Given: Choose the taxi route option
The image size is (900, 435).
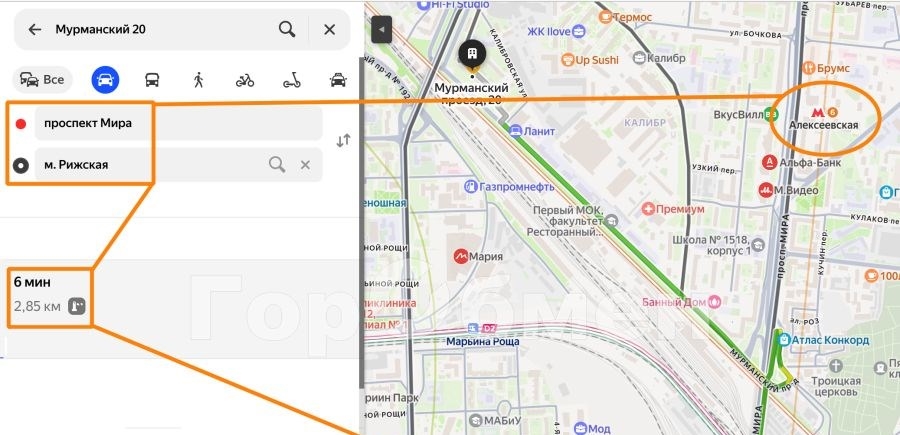Looking at the screenshot, I should point(338,80).
